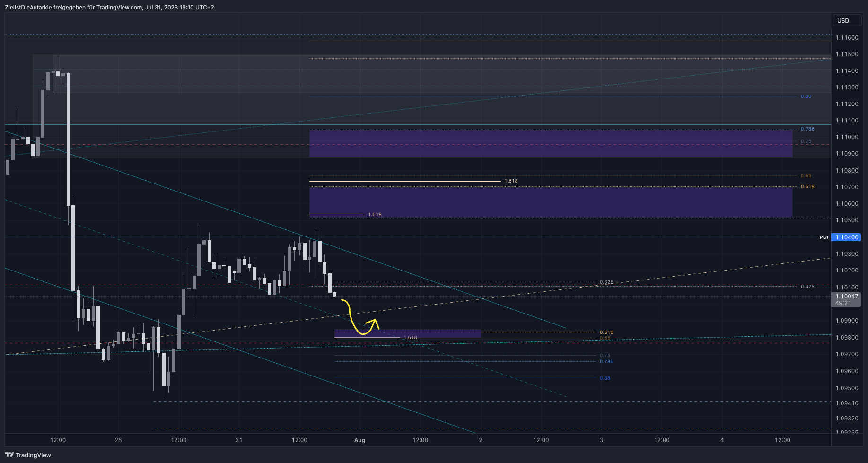Click the 1.10700 price axis label

847,187
